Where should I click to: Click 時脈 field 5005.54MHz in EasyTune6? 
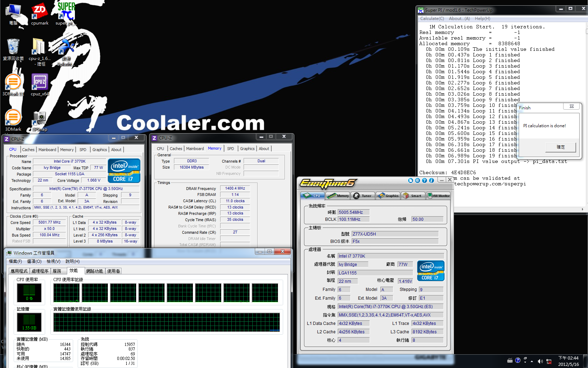353,212
